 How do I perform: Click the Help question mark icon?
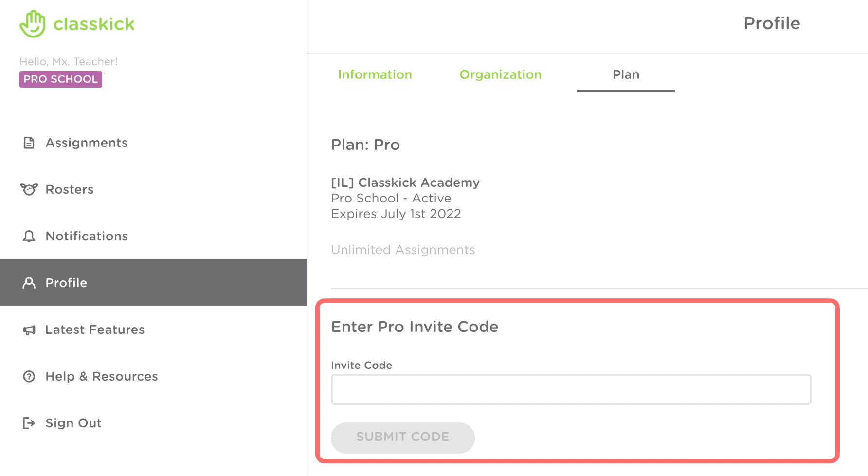[x=29, y=376]
